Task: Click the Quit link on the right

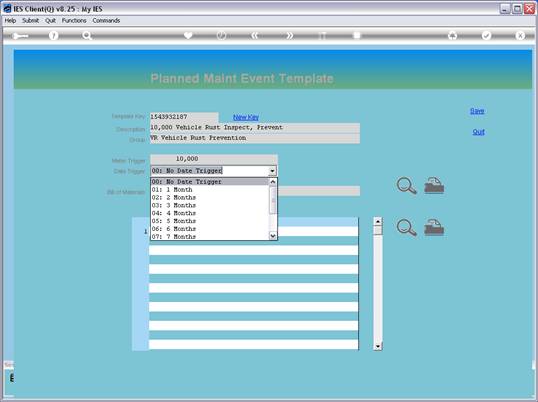Action: [478, 132]
